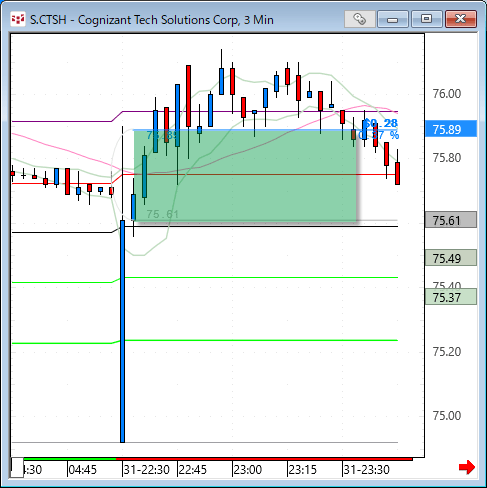Click the 23:00 time axis label
Image resolution: width=487 pixels, height=488 pixels.
click(x=248, y=470)
